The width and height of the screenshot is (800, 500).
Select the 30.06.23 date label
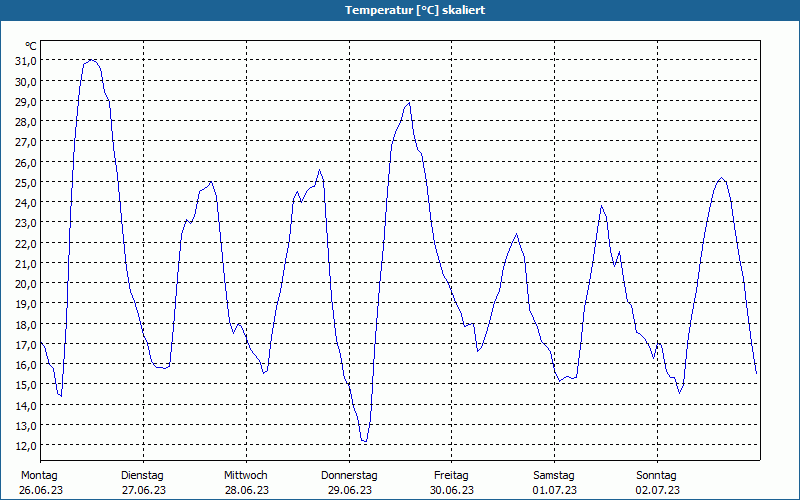coord(452,490)
